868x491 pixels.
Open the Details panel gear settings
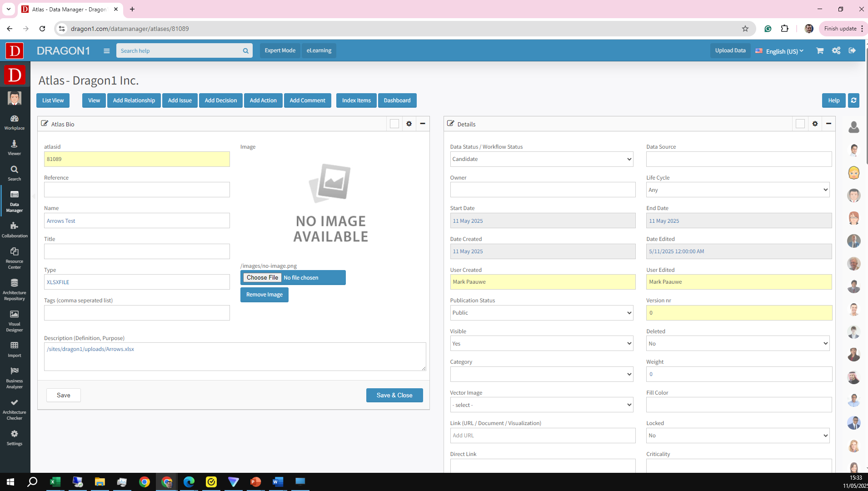click(815, 124)
